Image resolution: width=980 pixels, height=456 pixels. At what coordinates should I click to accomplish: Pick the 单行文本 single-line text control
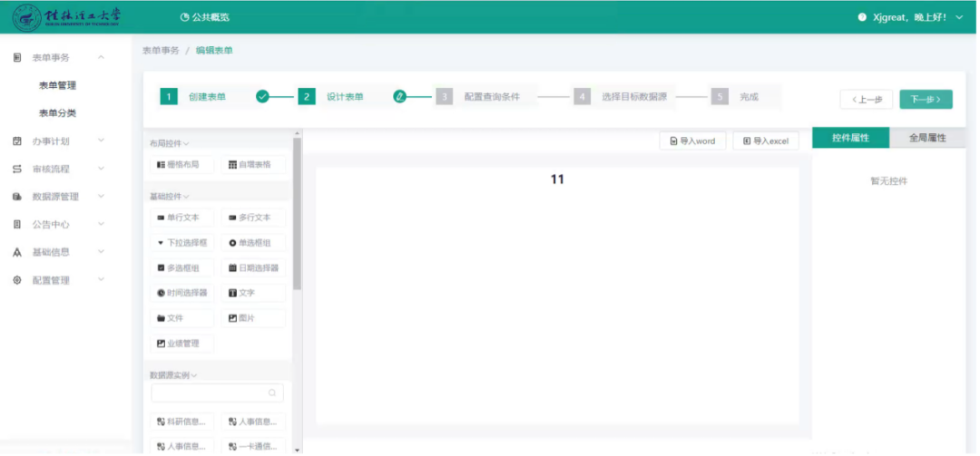[181, 218]
